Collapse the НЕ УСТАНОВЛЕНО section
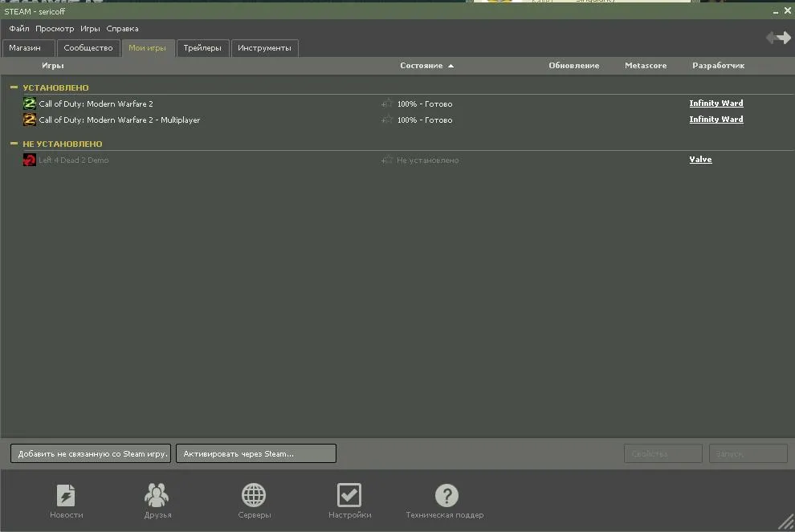This screenshot has width=795, height=532. pyautogui.click(x=14, y=144)
